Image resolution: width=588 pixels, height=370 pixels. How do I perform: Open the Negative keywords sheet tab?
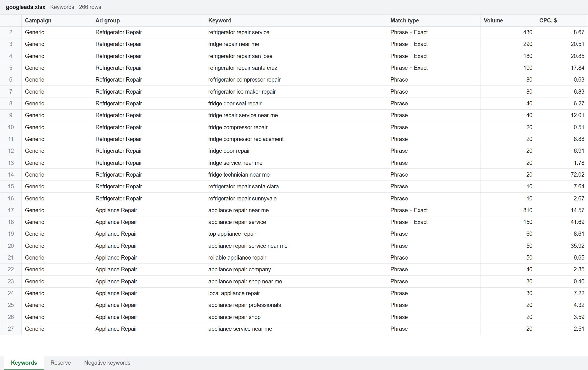(x=107, y=363)
